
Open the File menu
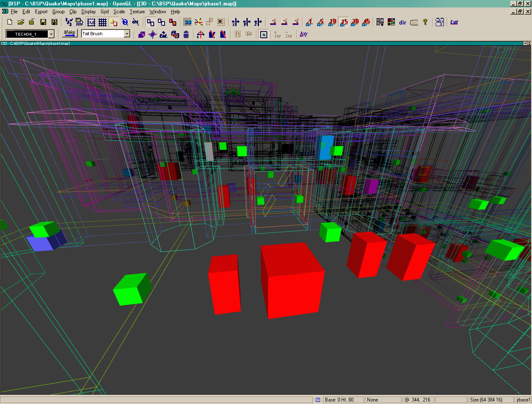click(14, 12)
